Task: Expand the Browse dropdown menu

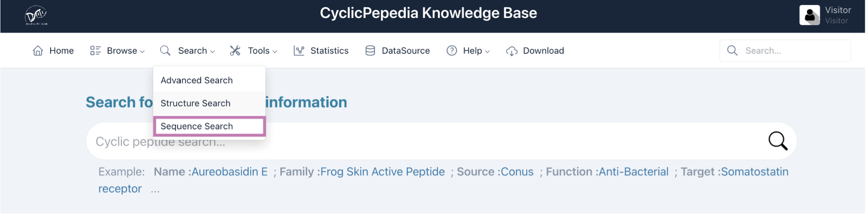Action: click(117, 51)
